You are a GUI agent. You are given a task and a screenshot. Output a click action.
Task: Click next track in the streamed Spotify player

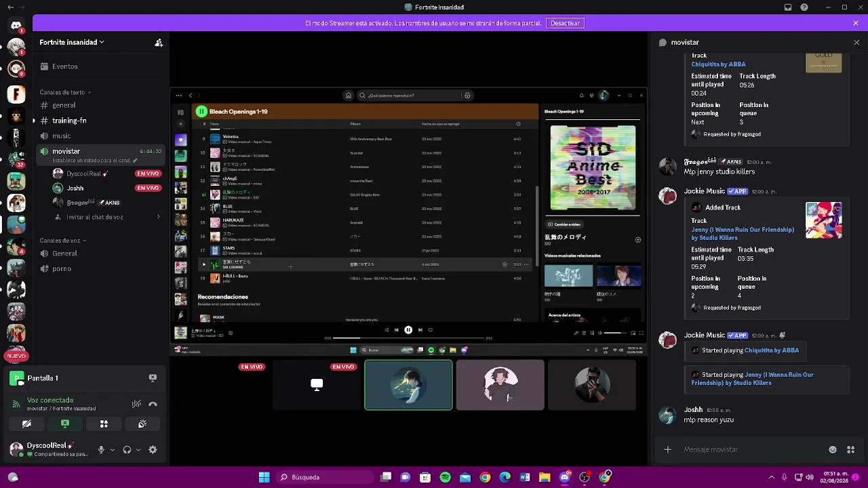[420, 330]
